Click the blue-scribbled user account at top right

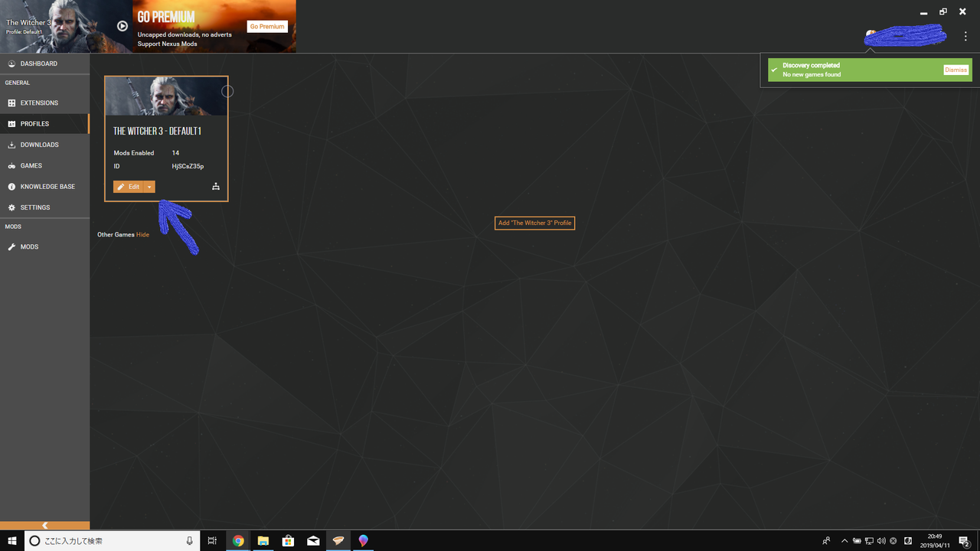[906, 35]
